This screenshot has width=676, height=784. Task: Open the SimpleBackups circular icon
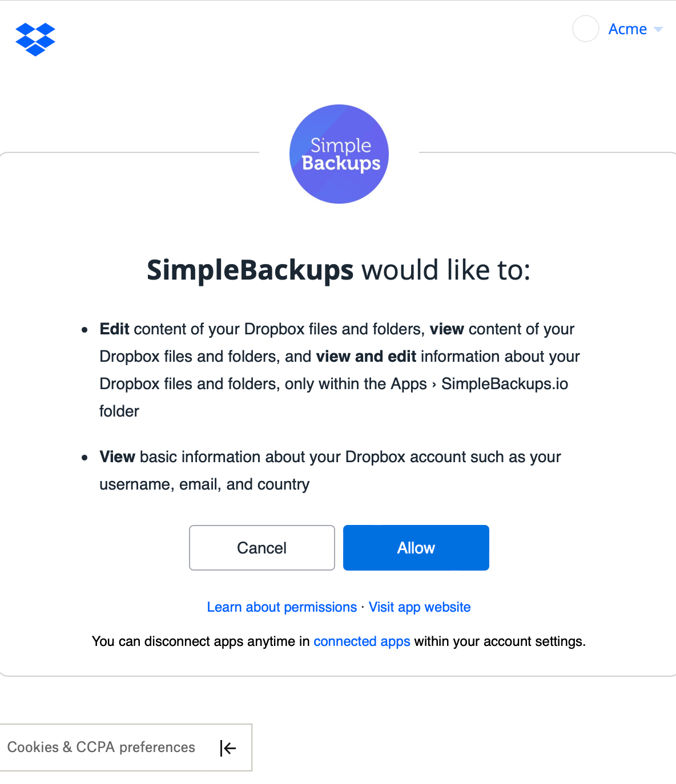(339, 153)
